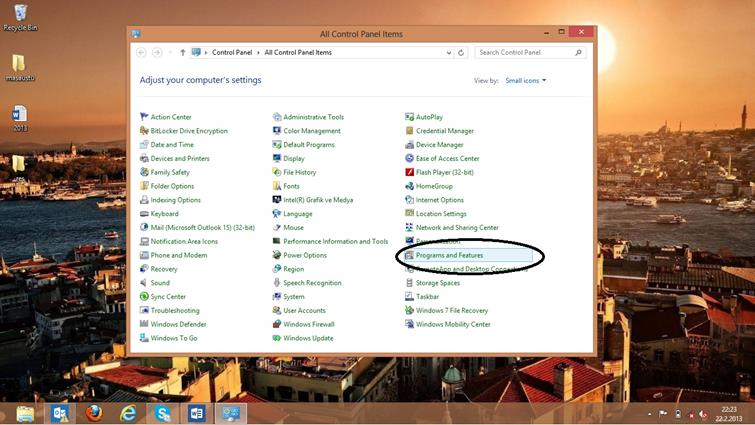This screenshot has width=755, height=425.
Task: Open the Action Center flag icon
Action: point(144,116)
